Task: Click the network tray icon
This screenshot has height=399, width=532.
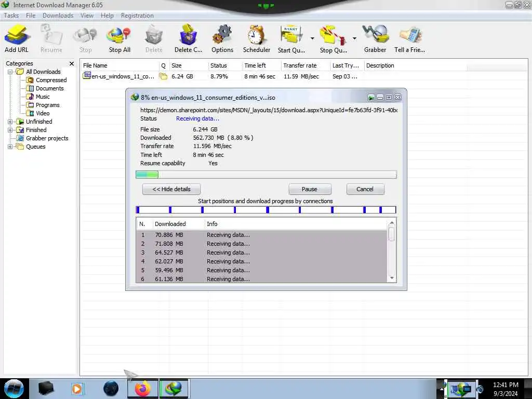Action: coord(460,389)
